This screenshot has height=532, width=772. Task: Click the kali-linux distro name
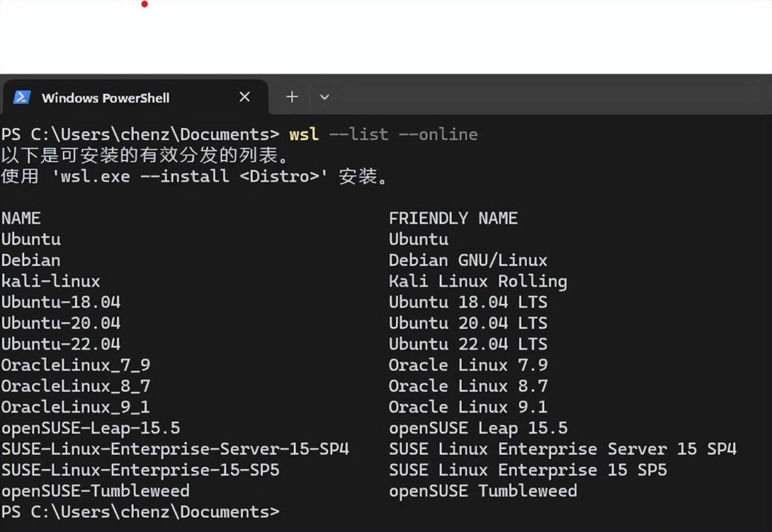(50, 281)
